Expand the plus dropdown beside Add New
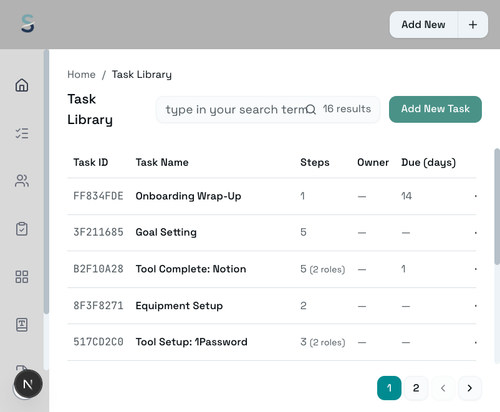The width and height of the screenshot is (500, 412). point(473,25)
